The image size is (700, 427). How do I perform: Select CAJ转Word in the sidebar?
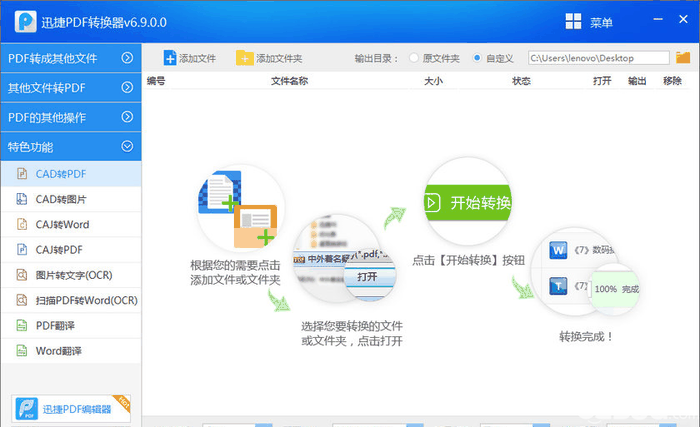71,224
